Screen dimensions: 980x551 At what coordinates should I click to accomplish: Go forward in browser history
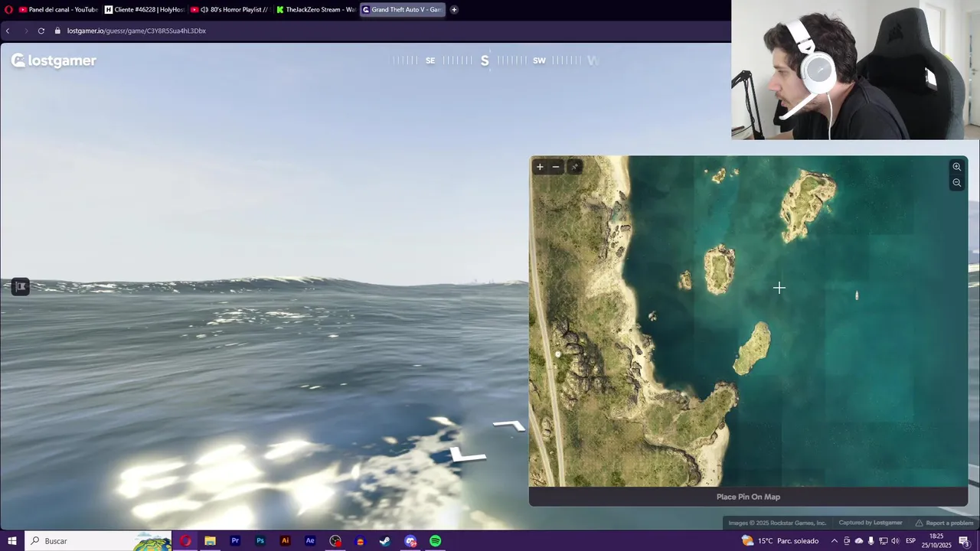click(x=25, y=31)
